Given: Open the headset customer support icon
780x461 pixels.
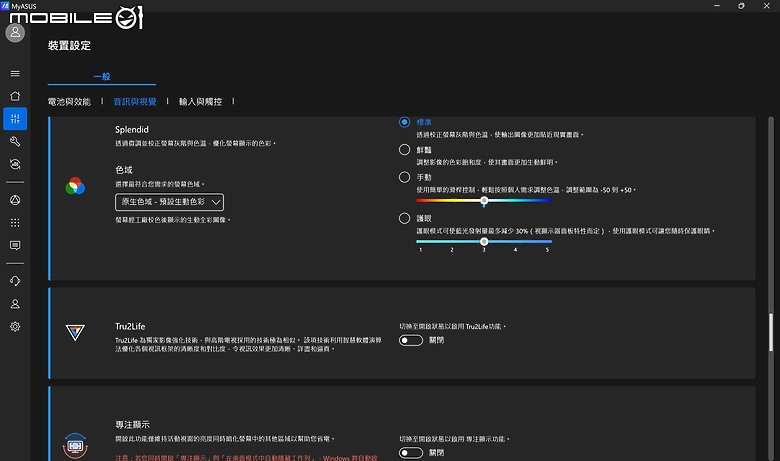Looking at the screenshot, I should [15, 281].
